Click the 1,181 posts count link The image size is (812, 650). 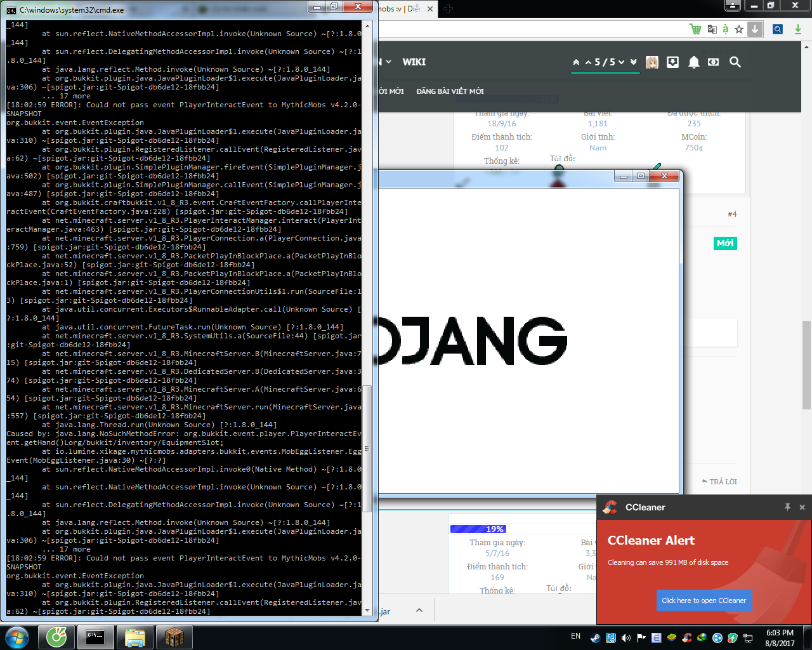pos(598,124)
